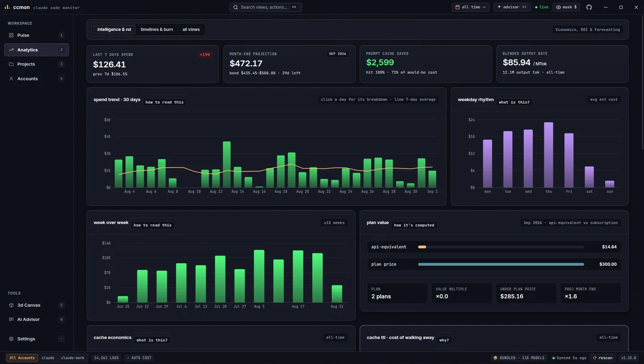The image size is (644, 364).
Task: Click the rescan button
Action: tap(603, 358)
